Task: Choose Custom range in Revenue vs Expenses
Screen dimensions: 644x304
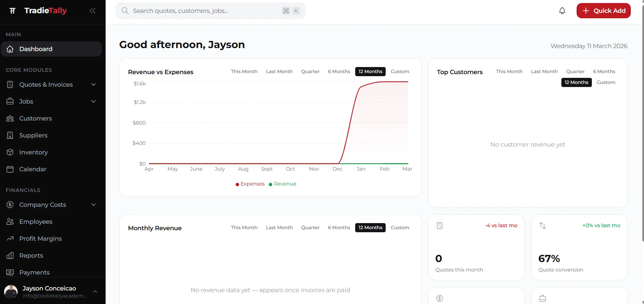Action: pos(400,71)
